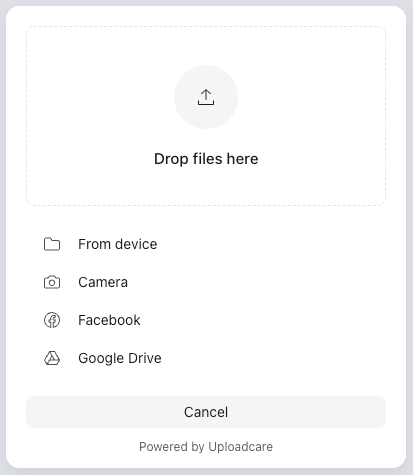
Task: Select Camera as the upload source
Action: point(206,282)
